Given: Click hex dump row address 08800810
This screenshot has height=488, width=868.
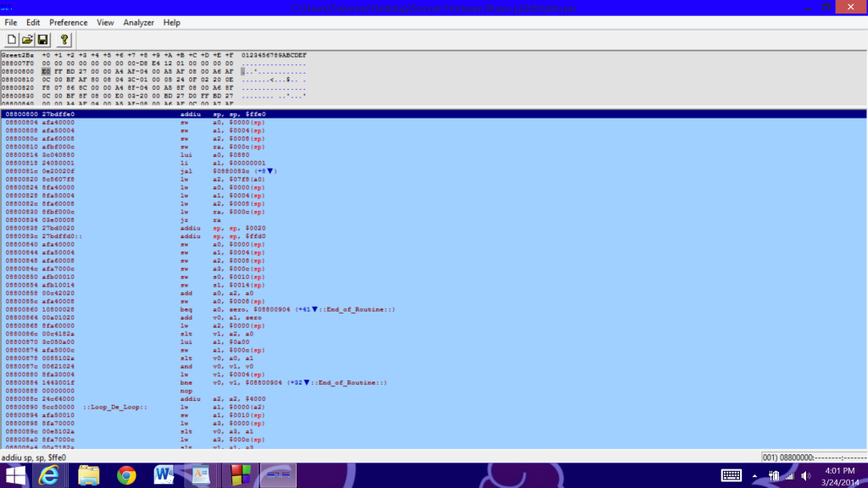Looking at the screenshot, I should point(18,79).
